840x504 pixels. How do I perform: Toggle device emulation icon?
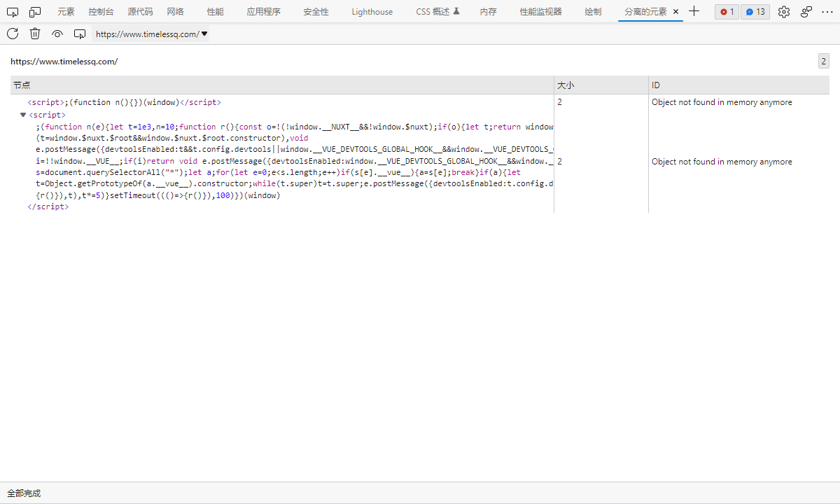pos(35,12)
